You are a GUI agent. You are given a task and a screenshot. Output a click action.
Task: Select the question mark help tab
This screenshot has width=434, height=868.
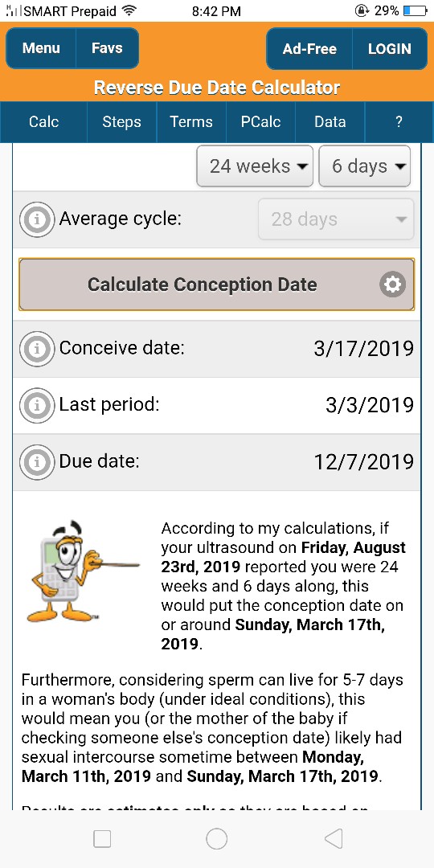tap(399, 122)
